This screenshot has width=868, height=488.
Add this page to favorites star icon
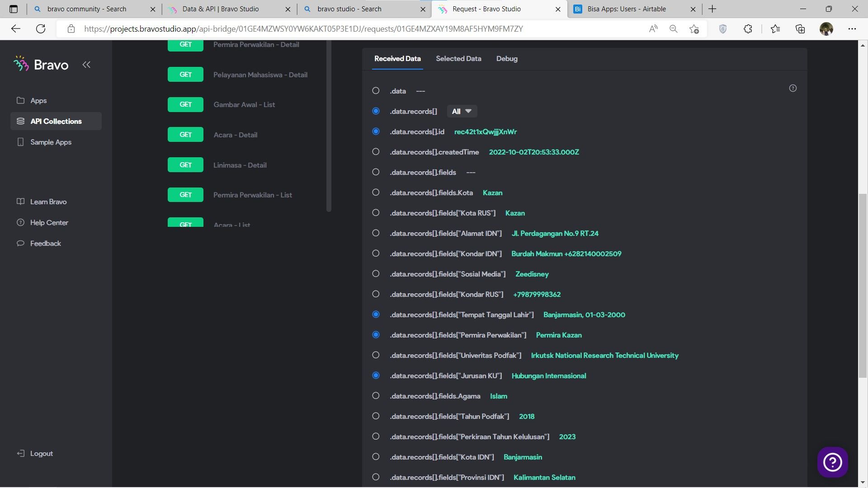click(694, 29)
